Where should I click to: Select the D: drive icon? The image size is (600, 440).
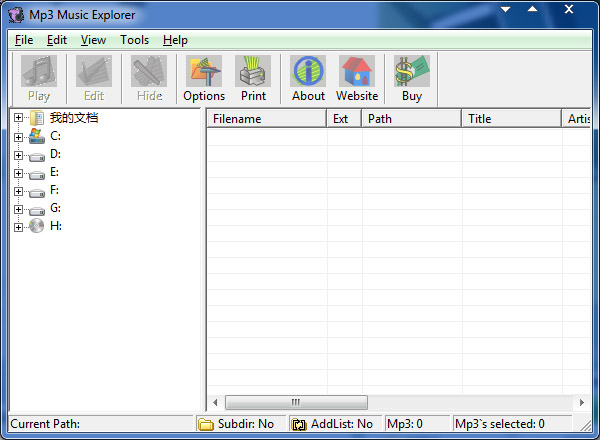[x=37, y=156]
